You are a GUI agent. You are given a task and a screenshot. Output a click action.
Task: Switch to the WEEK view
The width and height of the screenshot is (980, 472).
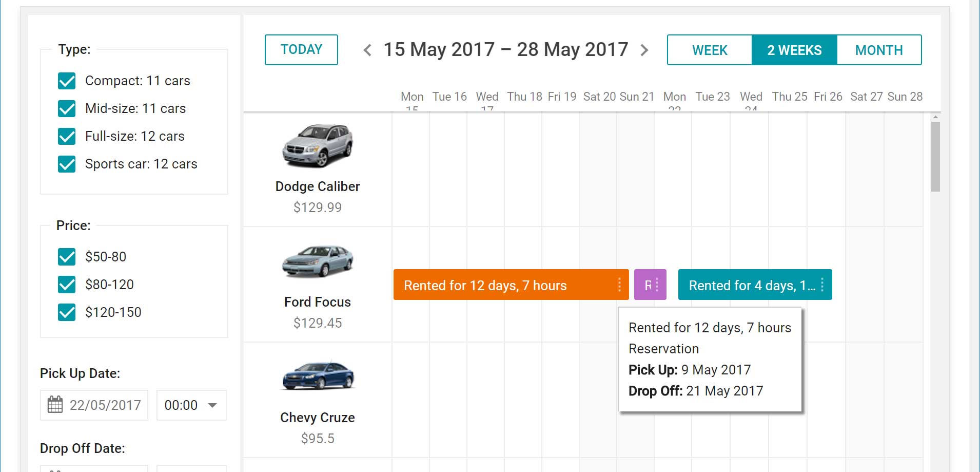[710, 50]
